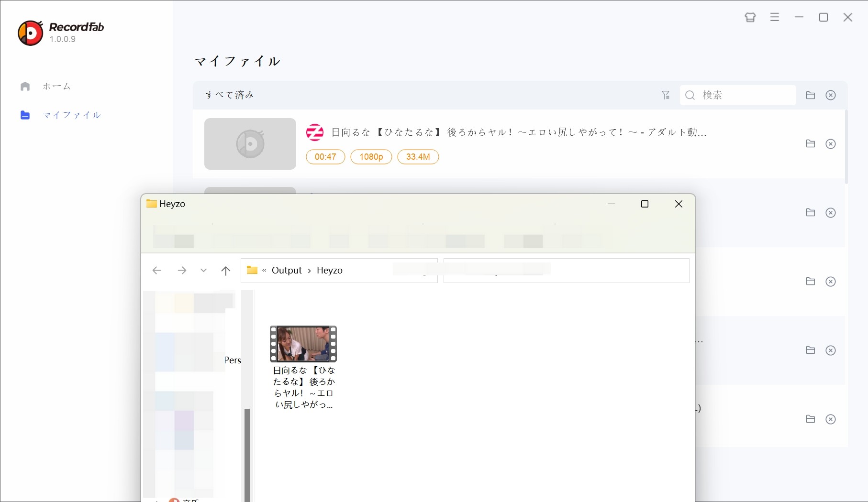Maximize the Heyzo Explorer window
The image size is (868, 502).
(645, 204)
